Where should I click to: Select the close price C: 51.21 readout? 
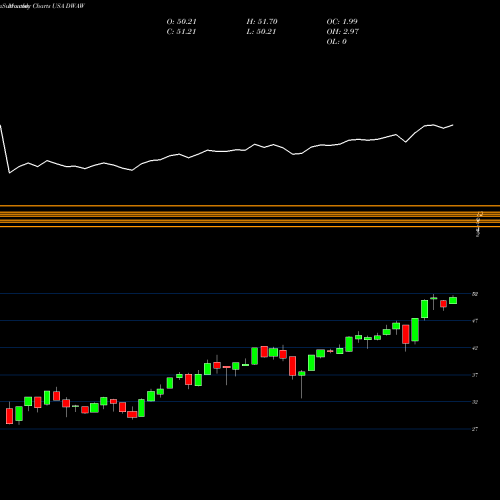[181, 31]
